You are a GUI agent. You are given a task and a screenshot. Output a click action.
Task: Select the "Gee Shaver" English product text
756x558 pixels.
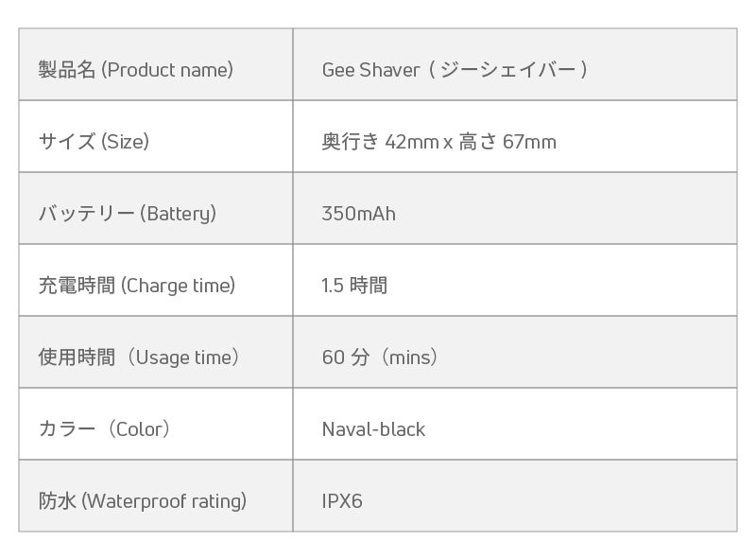[x=370, y=70]
